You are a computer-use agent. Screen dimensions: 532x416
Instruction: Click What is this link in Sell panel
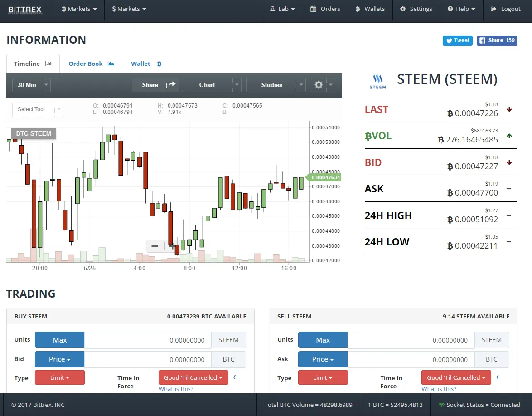coord(439,389)
